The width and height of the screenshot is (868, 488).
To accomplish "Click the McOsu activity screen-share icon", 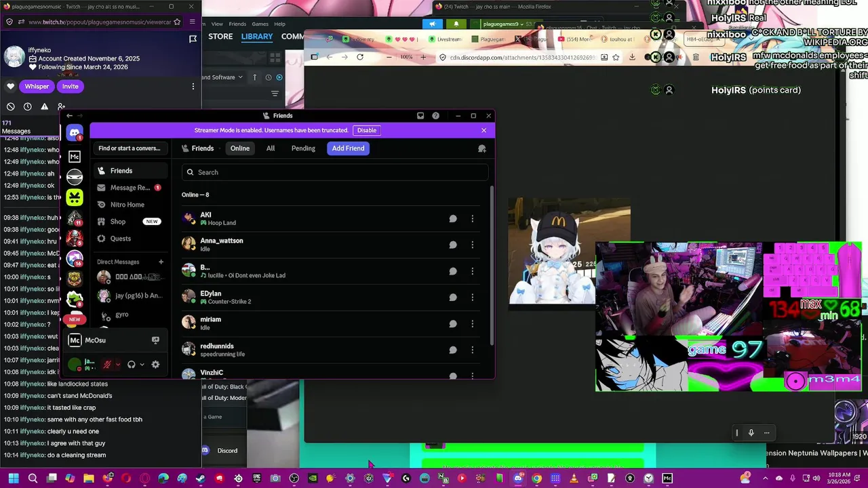I will point(155,340).
